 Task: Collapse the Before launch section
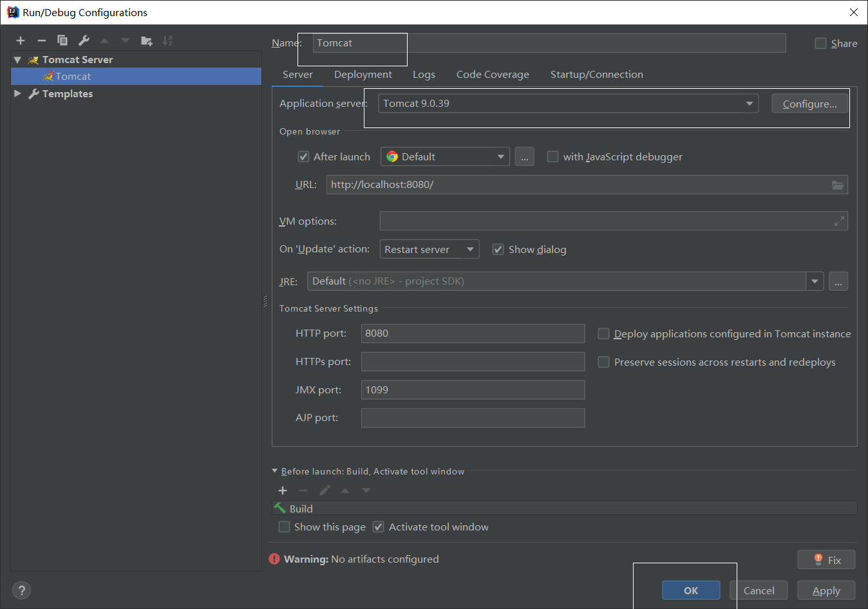coord(275,471)
